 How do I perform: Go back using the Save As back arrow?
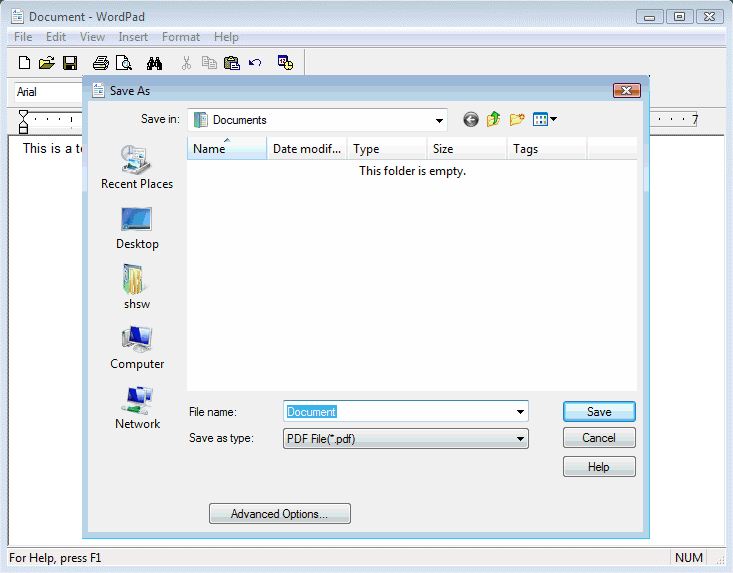(x=471, y=120)
